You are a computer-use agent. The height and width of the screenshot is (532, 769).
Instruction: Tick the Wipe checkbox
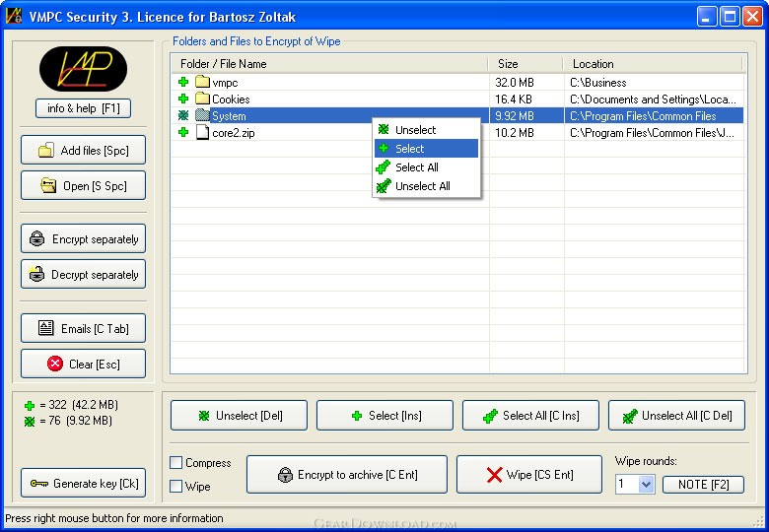176,487
